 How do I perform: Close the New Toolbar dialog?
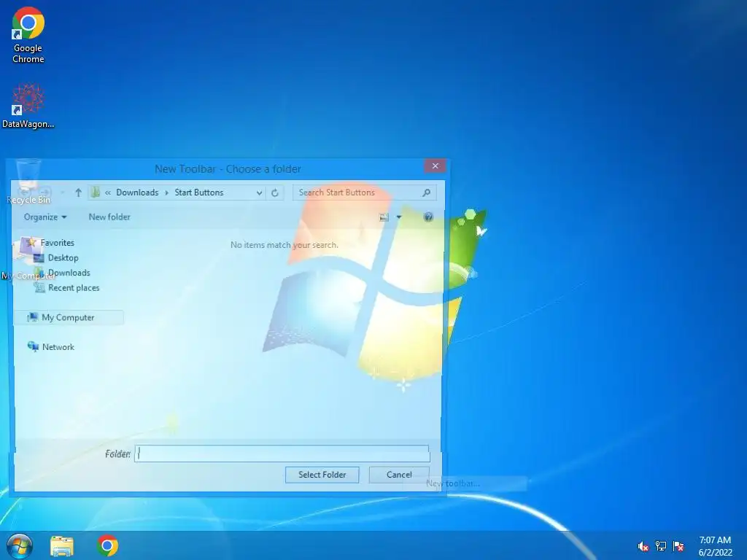pos(435,166)
